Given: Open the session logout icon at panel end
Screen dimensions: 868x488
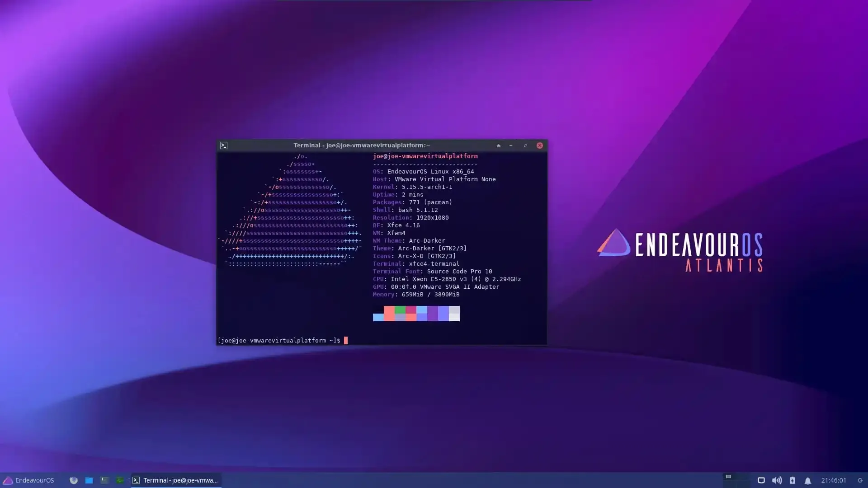Looking at the screenshot, I should click(x=860, y=480).
